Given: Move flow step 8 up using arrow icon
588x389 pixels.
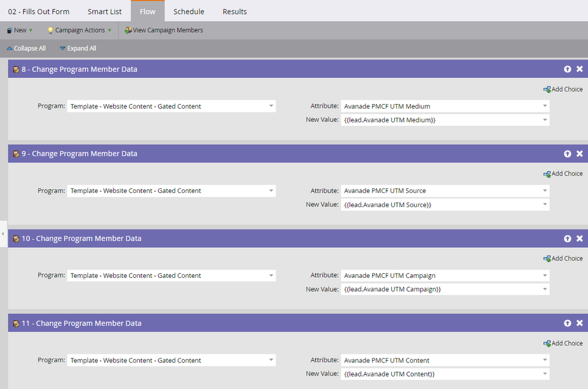Looking at the screenshot, I should point(567,69).
